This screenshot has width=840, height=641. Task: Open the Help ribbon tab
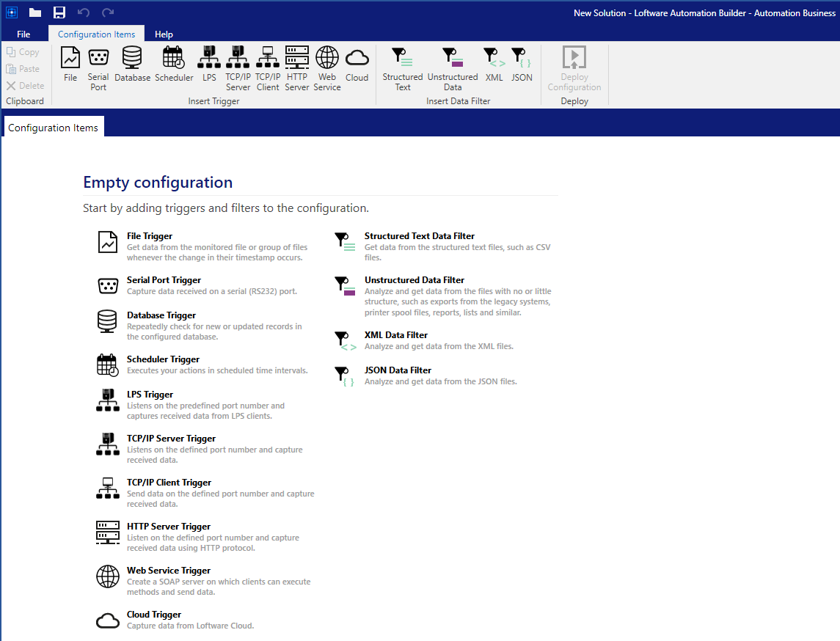coord(164,34)
